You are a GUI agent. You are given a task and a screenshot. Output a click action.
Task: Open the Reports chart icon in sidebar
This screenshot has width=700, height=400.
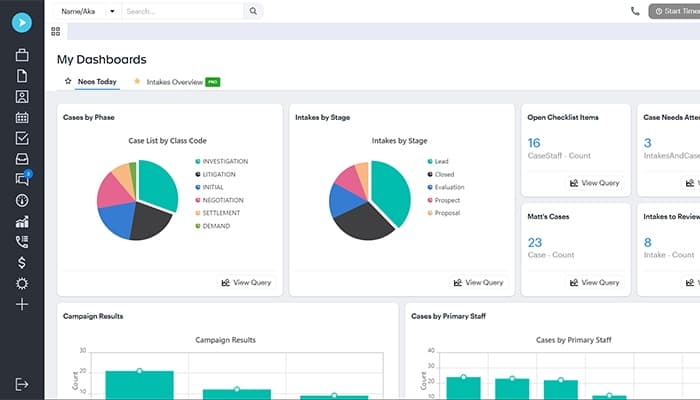pos(22,221)
